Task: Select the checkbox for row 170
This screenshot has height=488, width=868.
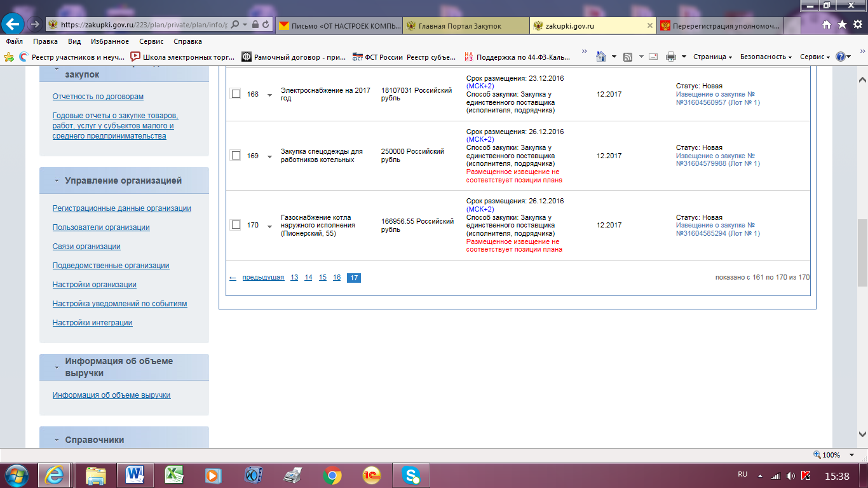Action: tap(236, 225)
